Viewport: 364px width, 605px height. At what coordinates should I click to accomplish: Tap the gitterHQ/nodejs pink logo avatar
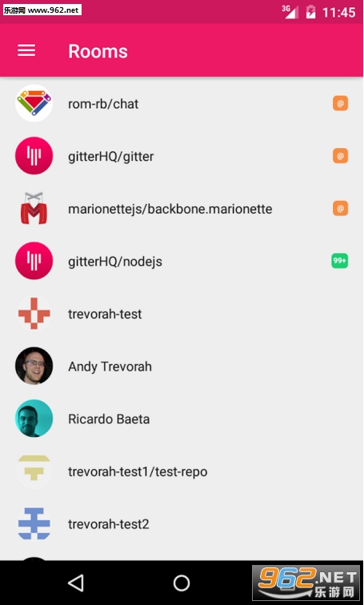pos(34,261)
